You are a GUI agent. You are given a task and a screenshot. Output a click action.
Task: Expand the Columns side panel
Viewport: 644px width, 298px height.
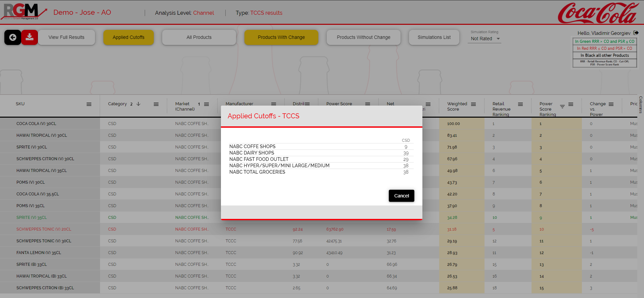click(641, 105)
